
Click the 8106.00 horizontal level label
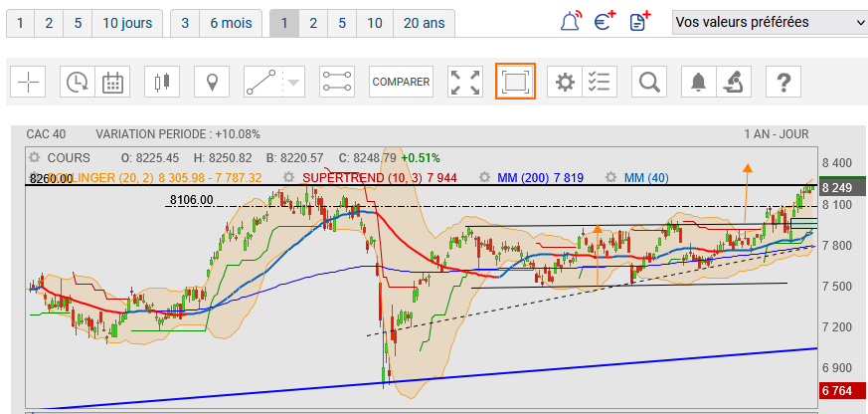[191, 199]
